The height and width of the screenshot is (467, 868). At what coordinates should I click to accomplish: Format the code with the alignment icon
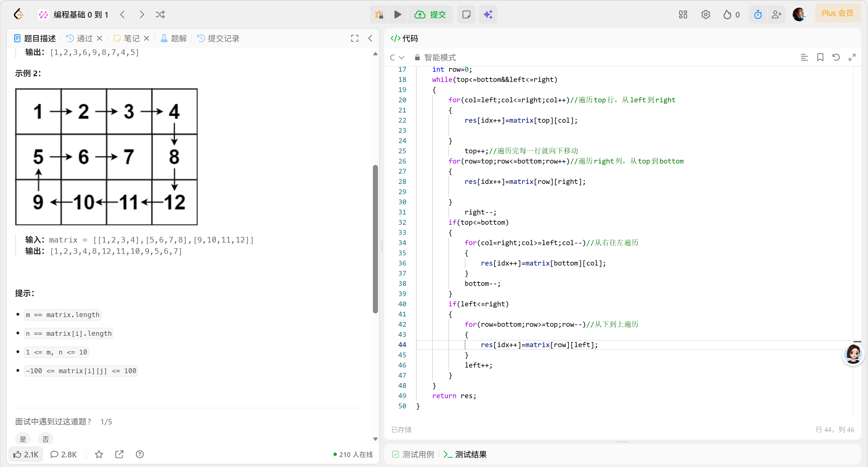pos(805,57)
